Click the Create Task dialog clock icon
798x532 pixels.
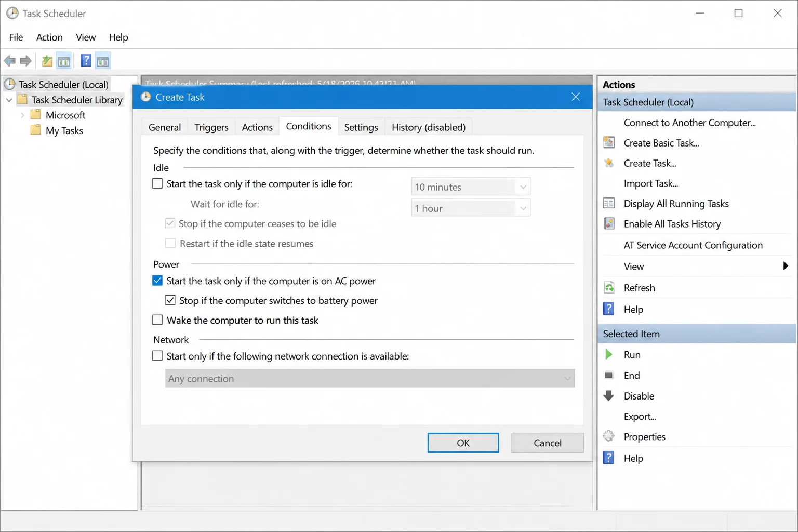point(146,97)
